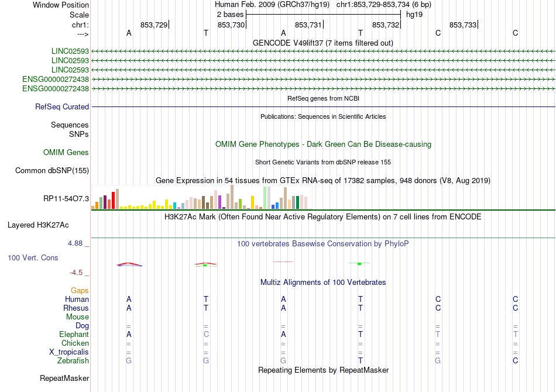Click the Human Feb. 2009 (GRCh37/hg19) header
The height and width of the screenshot is (392, 556).
pos(272,5)
